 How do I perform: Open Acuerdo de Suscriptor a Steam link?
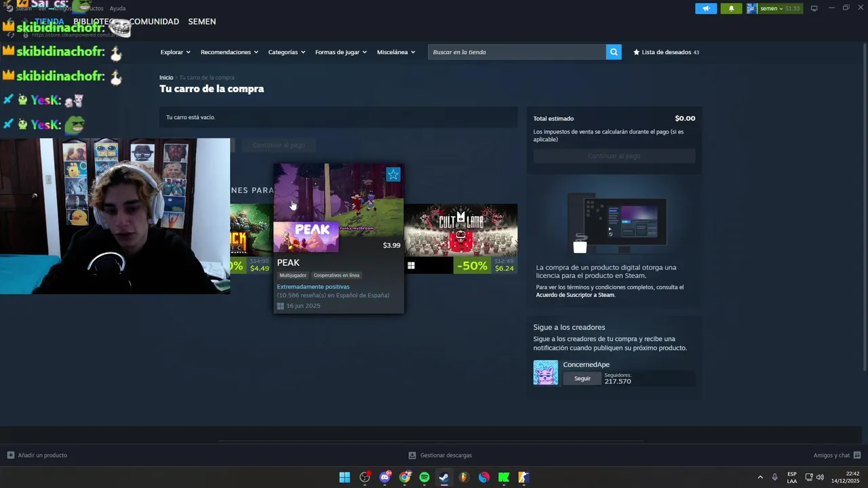[575, 295]
